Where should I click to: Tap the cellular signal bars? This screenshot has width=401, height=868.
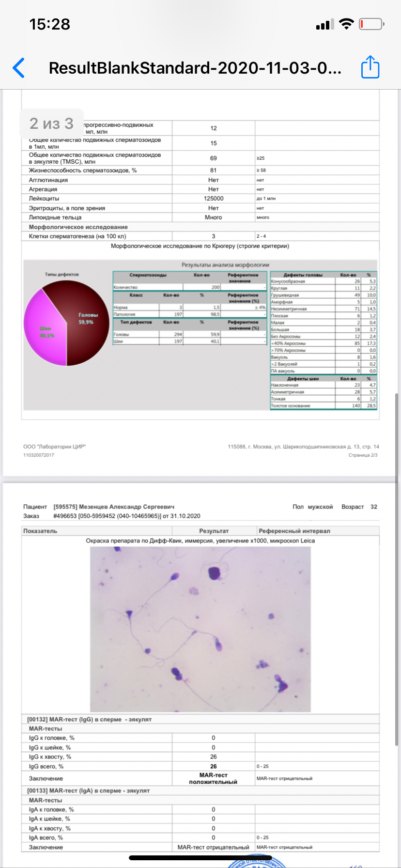(x=323, y=25)
